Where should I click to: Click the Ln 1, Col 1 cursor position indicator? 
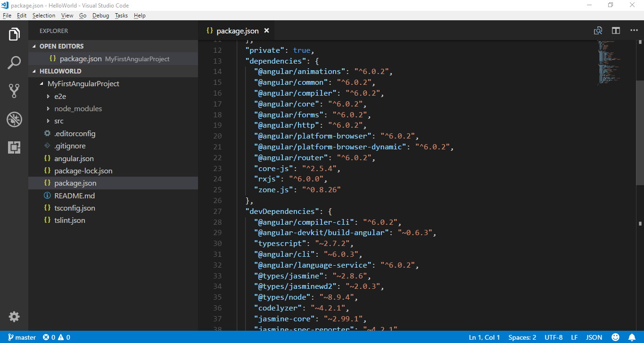coord(485,337)
